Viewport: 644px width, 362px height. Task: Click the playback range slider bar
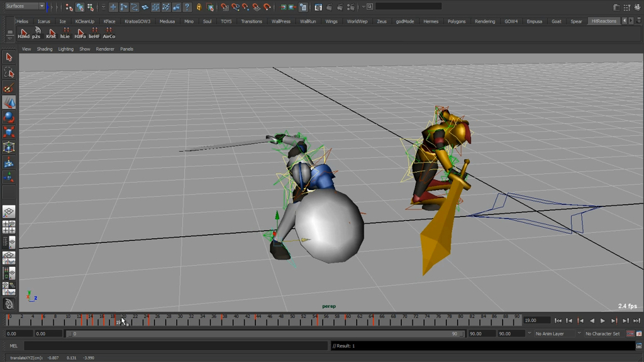264,334
